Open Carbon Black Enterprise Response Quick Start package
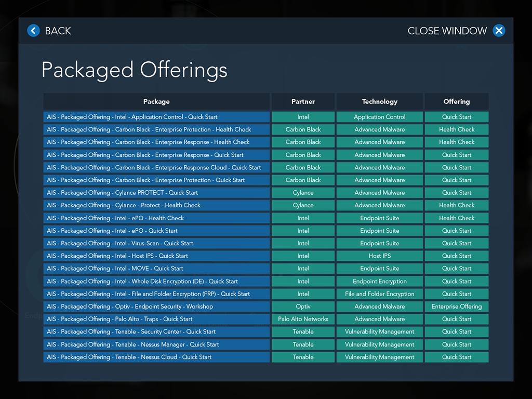Viewport: 532px width, 399px height. tap(156, 155)
